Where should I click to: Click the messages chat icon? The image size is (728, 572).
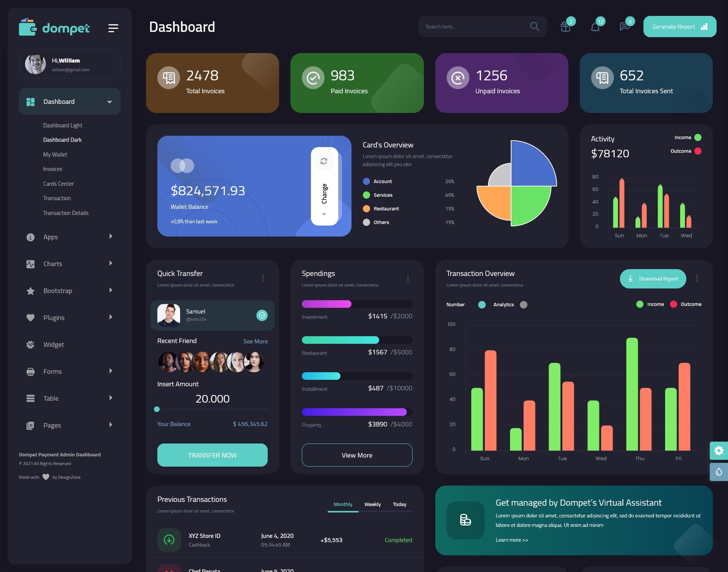(624, 26)
